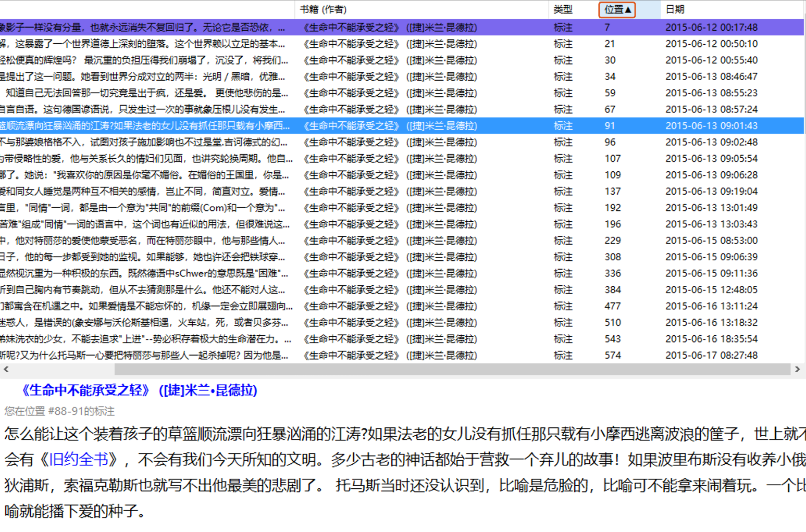This screenshot has height=532, width=806.
Task: Select the highlight at position 137
Action: coord(612,192)
